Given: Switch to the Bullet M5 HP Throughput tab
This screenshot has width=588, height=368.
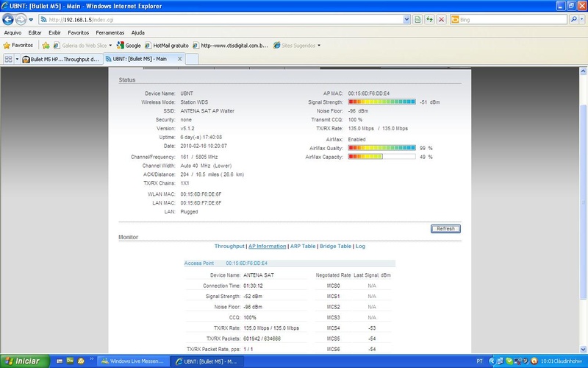Looking at the screenshot, I should click(62, 59).
